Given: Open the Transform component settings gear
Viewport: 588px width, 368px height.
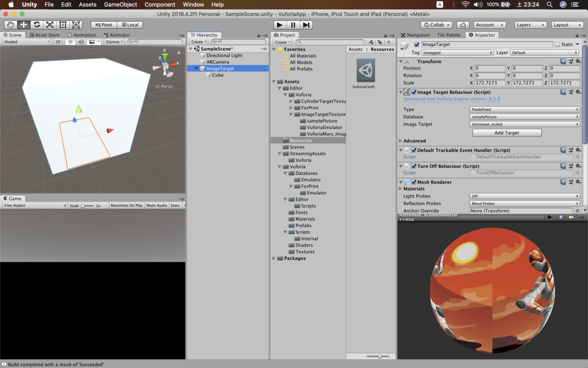Looking at the screenshot, I should (579, 61).
